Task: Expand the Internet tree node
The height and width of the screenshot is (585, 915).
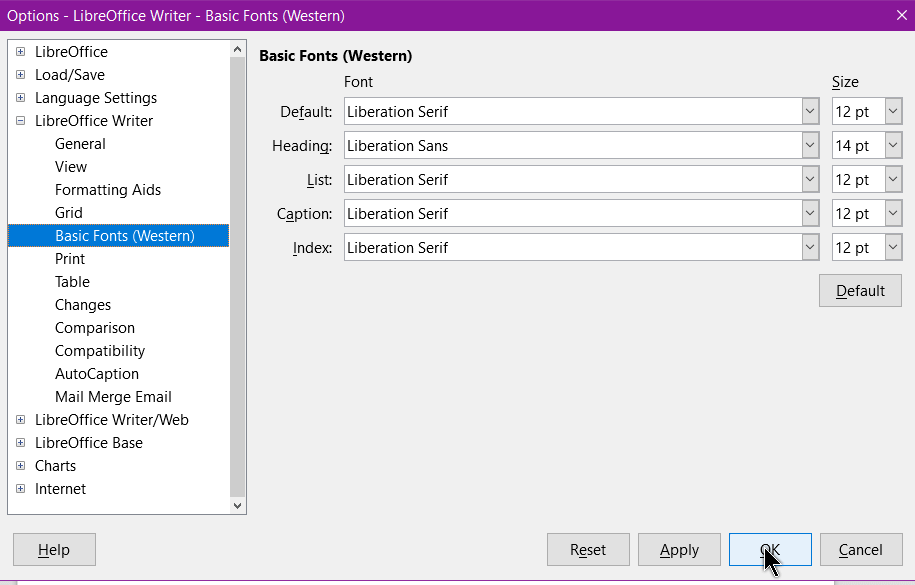Action: click(20, 489)
